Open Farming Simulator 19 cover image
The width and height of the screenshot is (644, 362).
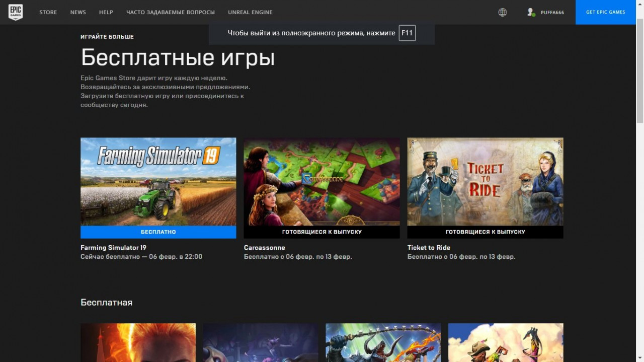tap(158, 181)
